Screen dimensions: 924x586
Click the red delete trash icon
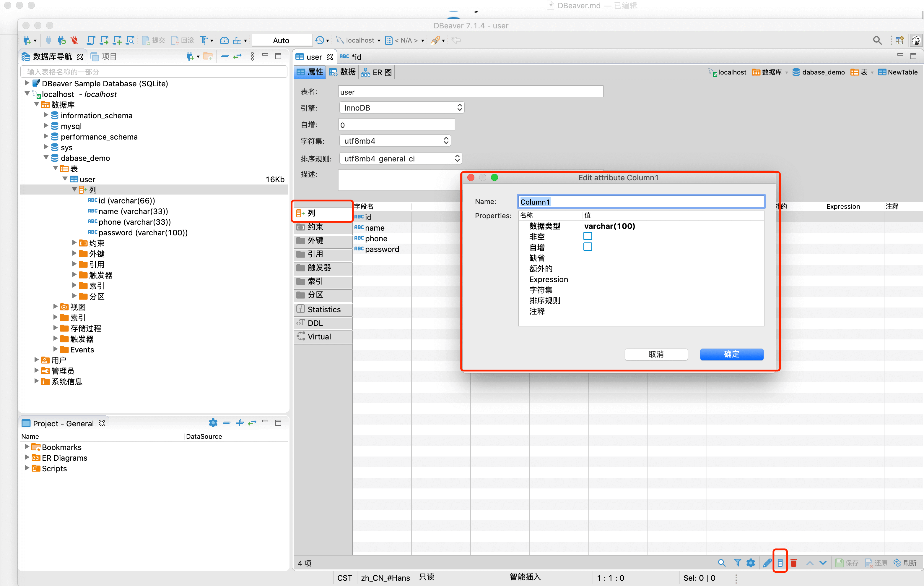click(793, 563)
